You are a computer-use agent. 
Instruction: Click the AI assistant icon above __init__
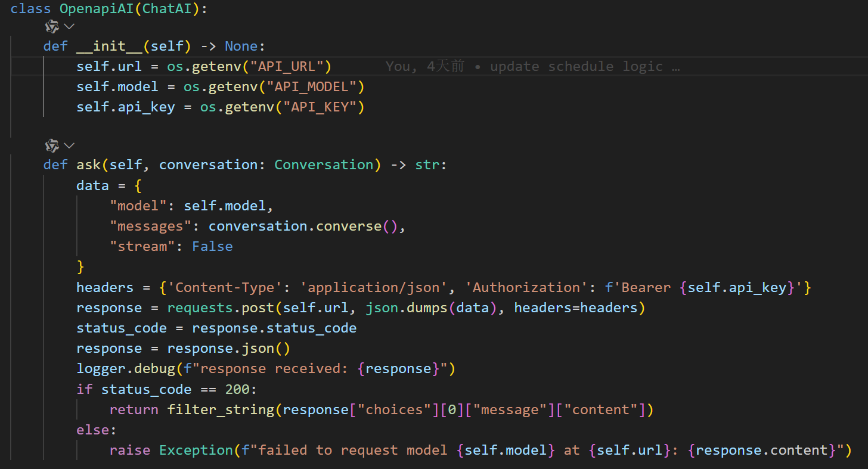[52, 26]
